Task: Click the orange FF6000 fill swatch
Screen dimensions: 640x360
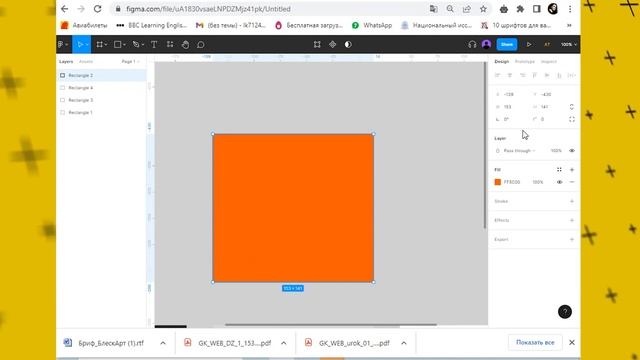Action: point(498,182)
